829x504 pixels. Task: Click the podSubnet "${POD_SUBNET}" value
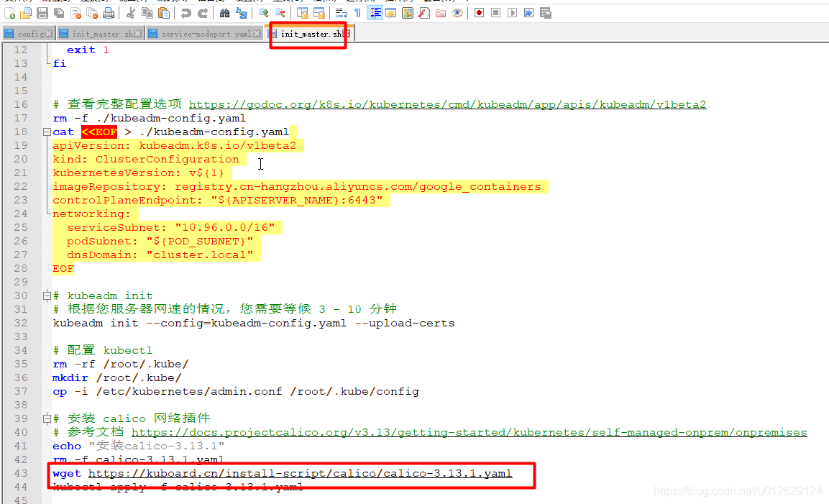(x=200, y=241)
